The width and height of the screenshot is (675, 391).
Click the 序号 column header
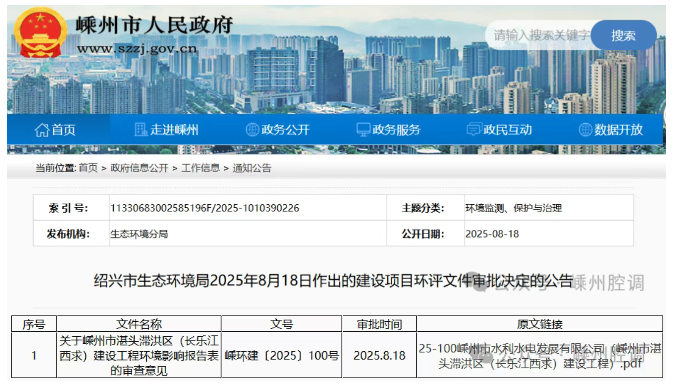click(34, 324)
